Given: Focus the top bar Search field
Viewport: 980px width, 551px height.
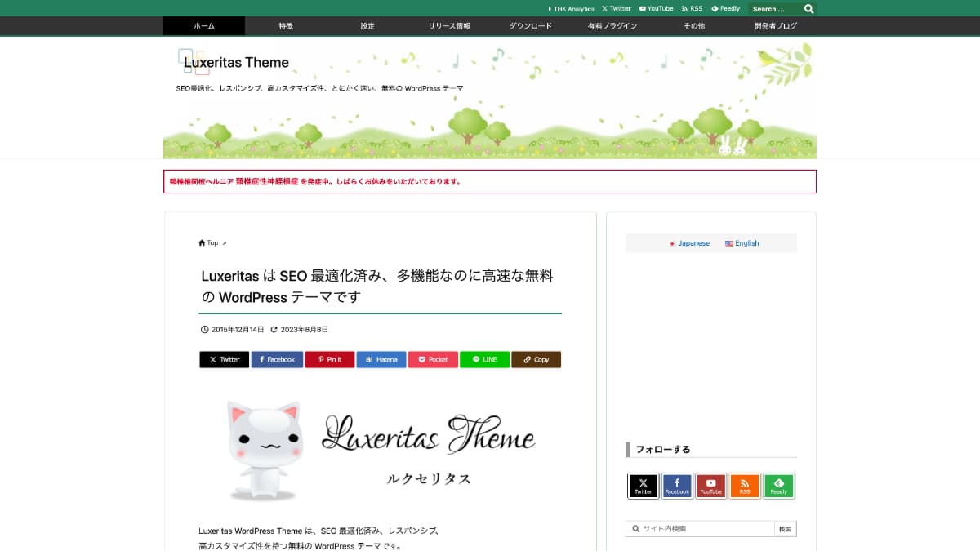Looking at the screenshot, I should [x=775, y=9].
